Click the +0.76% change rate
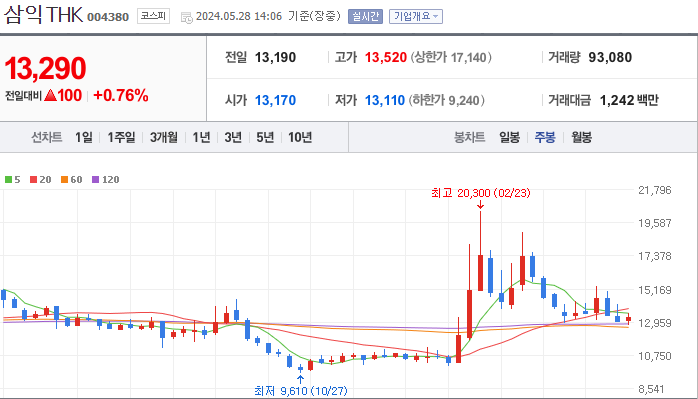698x399 pixels. pyautogui.click(x=121, y=95)
